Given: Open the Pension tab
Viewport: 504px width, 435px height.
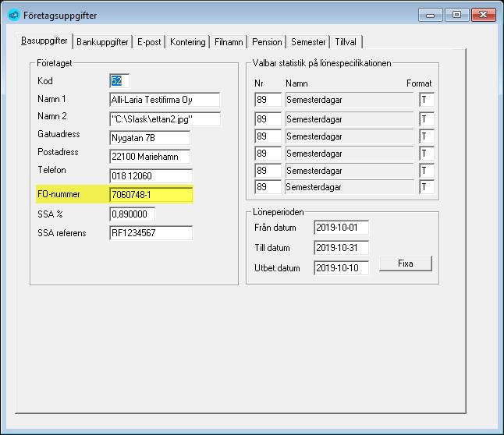Looking at the screenshot, I should [x=267, y=42].
